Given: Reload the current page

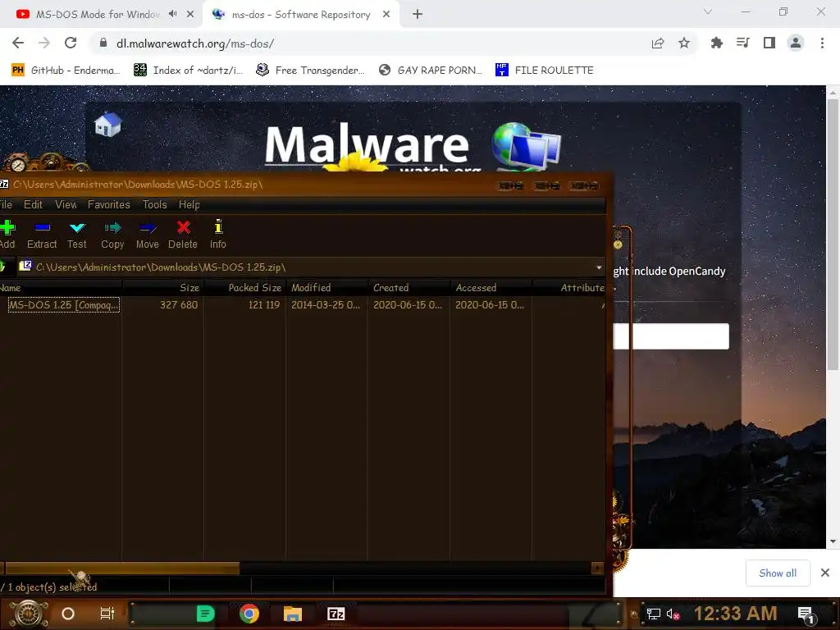Looking at the screenshot, I should (71, 43).
